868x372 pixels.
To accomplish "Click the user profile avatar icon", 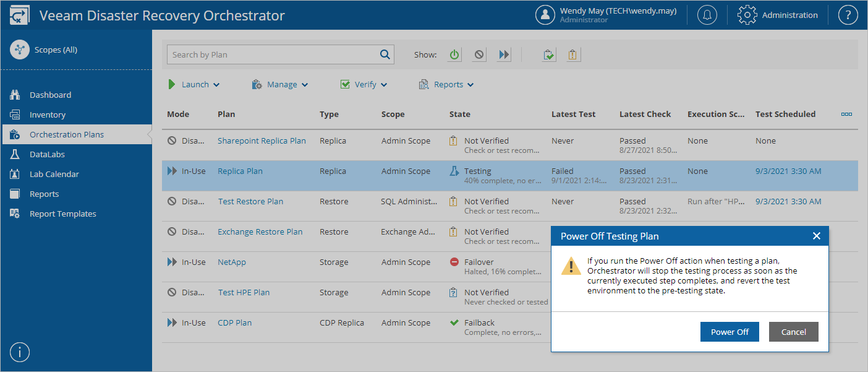I will (x=545, y=15).
